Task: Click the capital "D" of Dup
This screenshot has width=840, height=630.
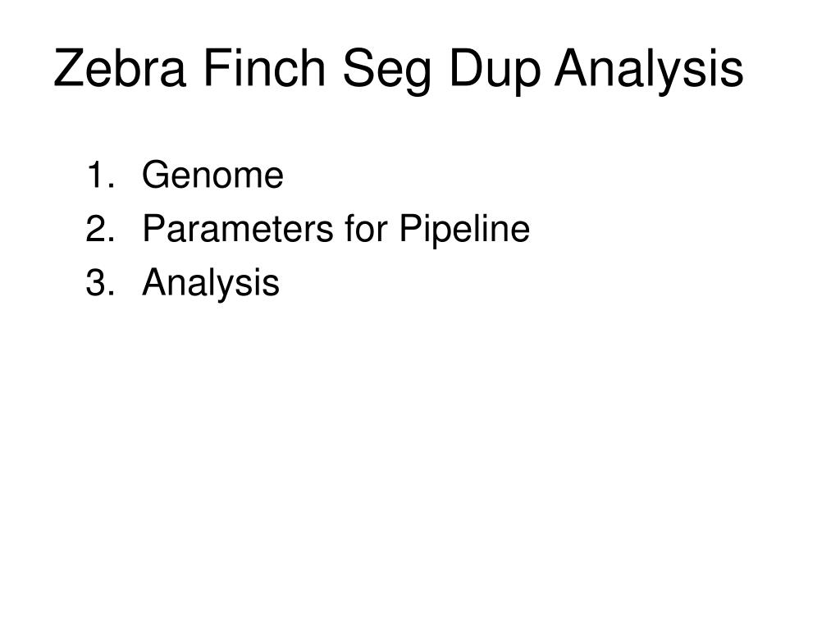Action: pos(467,67)
